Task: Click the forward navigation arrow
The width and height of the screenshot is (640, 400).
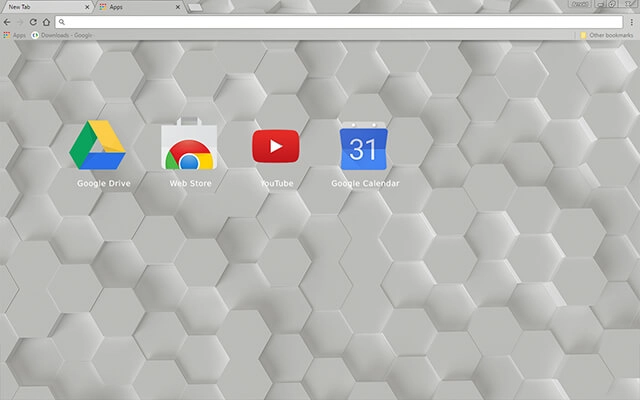Action: coord(20,22)
